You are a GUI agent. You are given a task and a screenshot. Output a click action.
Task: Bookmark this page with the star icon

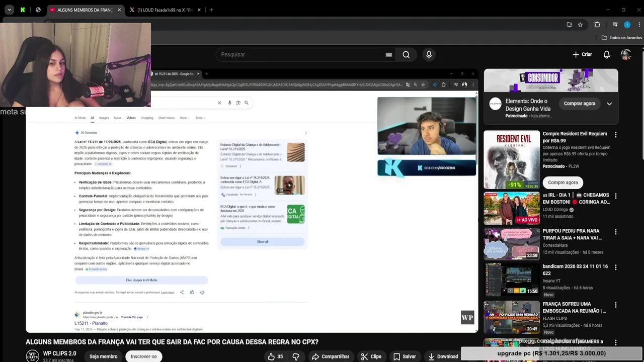coord(580,24)
